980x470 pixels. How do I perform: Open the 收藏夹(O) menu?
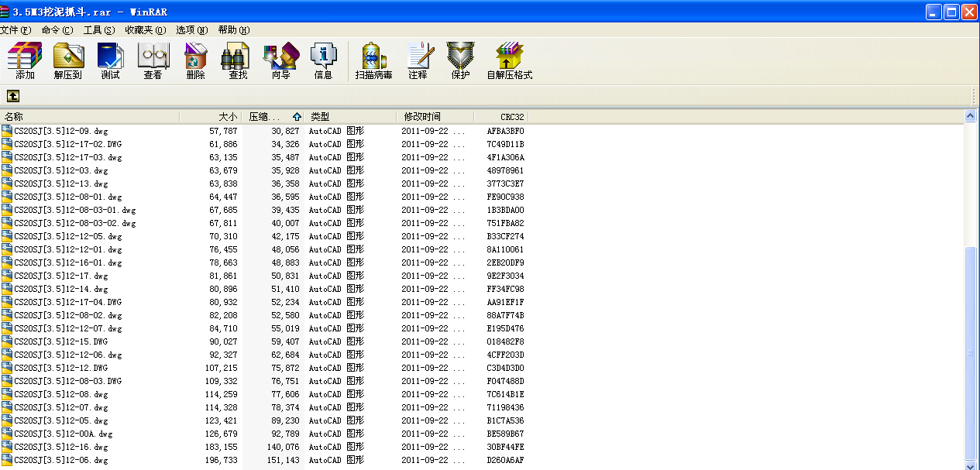pyautogui.click(x=146, y=30)
